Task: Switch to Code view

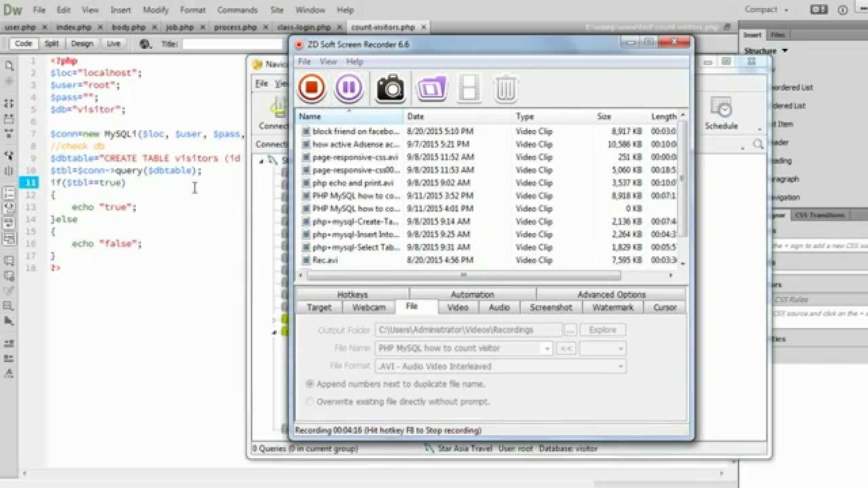Action: 23,43
